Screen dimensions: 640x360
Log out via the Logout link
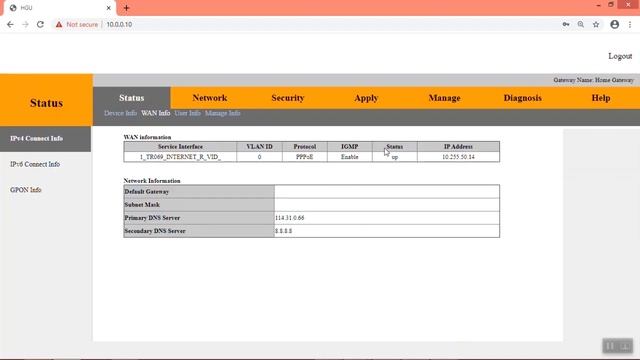[620, 56]
